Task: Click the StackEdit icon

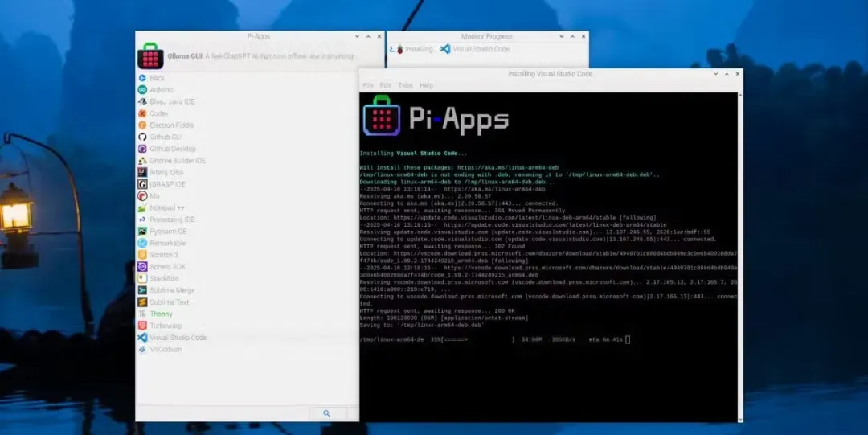Action: pyautogui.click(x=142, y=278)
